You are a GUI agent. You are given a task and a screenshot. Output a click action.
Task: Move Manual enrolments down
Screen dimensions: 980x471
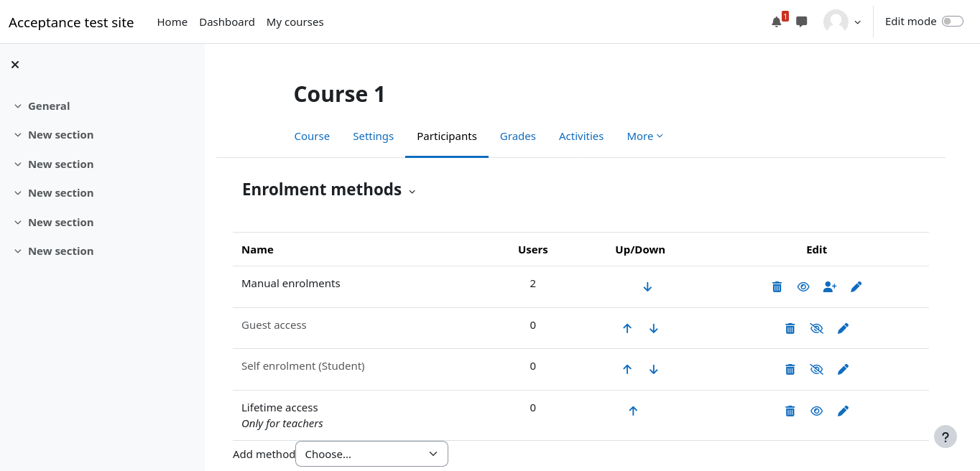(647, 287)
